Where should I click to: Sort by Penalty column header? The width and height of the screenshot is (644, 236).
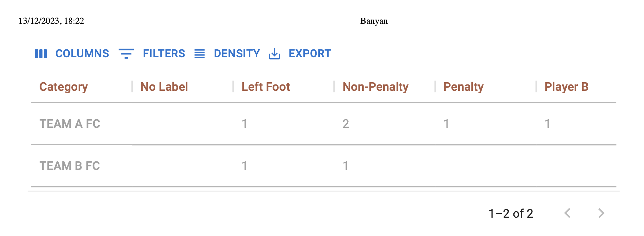tap(463, 87)
